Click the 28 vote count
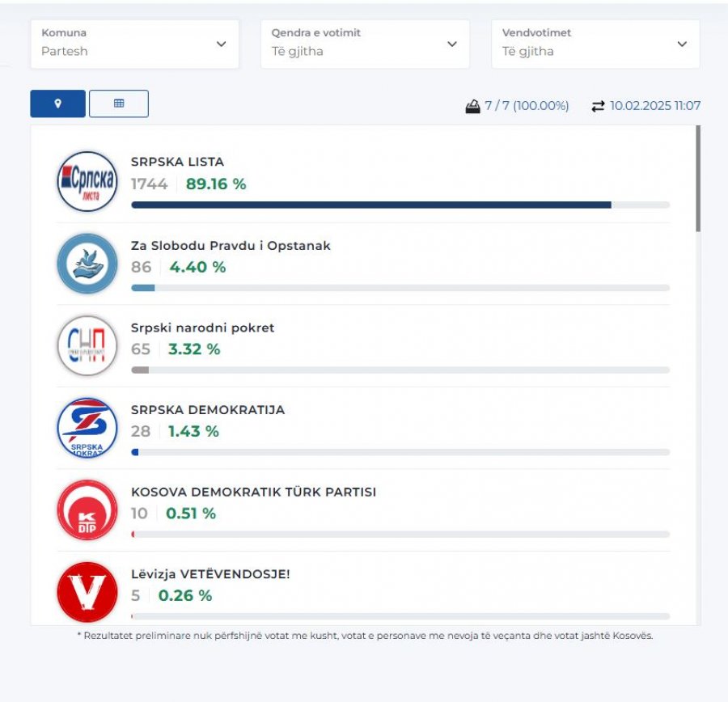 tap(141, 431)
